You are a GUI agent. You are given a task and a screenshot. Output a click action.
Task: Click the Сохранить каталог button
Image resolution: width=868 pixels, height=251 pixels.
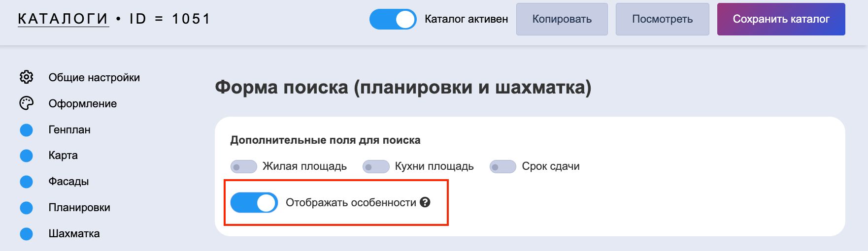click(x=781, y=19)
